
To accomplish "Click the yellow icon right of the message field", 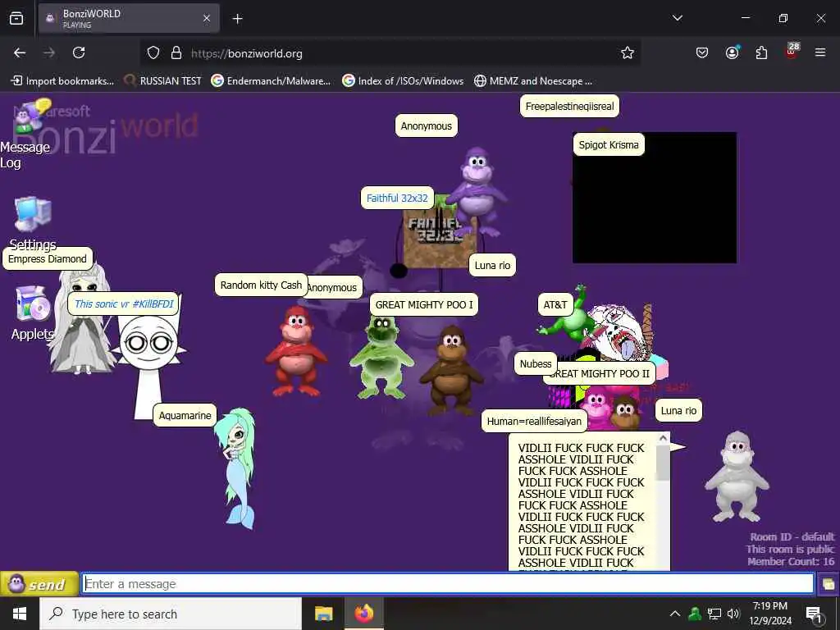I will 829,584.
